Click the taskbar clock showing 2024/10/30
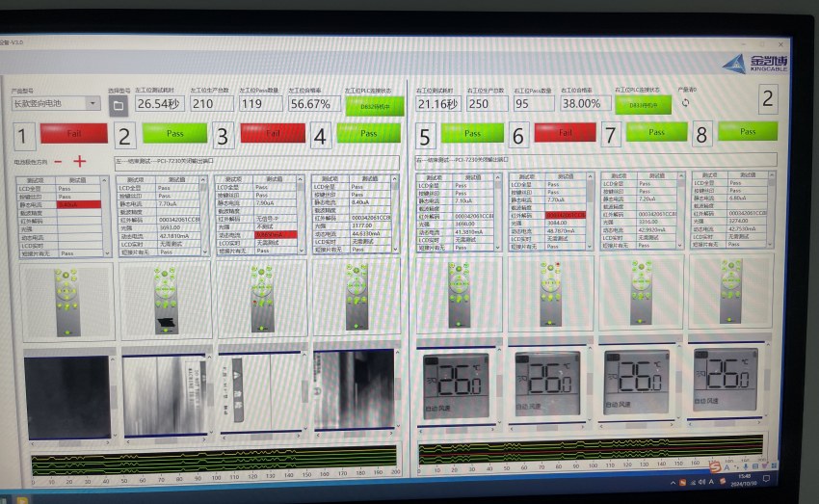 coord(744,480)
